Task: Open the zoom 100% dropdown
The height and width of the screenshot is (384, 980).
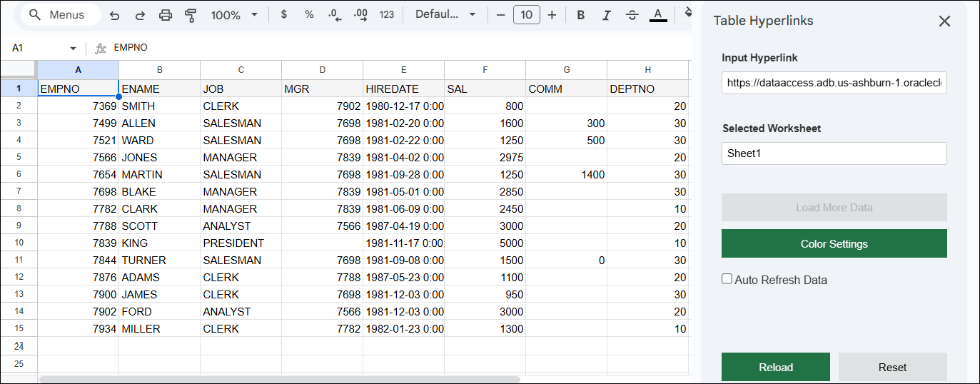Action: (235, 15)
